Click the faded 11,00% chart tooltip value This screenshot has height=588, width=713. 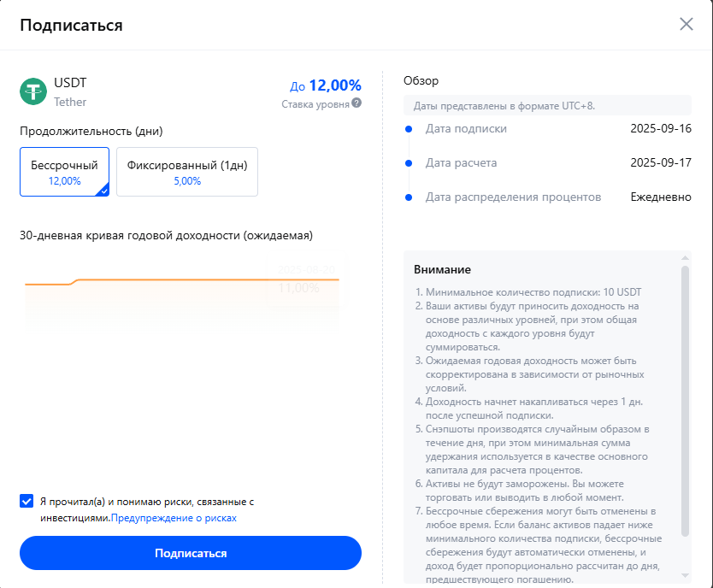[x=298, y=288]
